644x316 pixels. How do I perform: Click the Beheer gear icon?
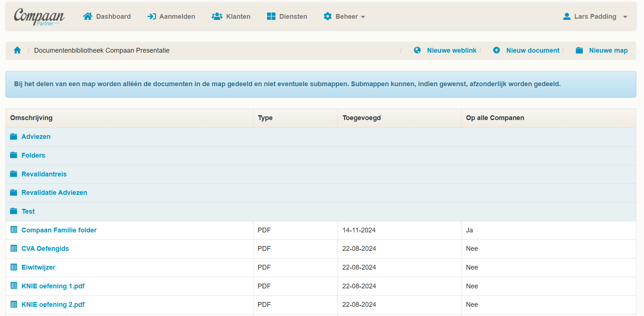(x=328, y=16)
